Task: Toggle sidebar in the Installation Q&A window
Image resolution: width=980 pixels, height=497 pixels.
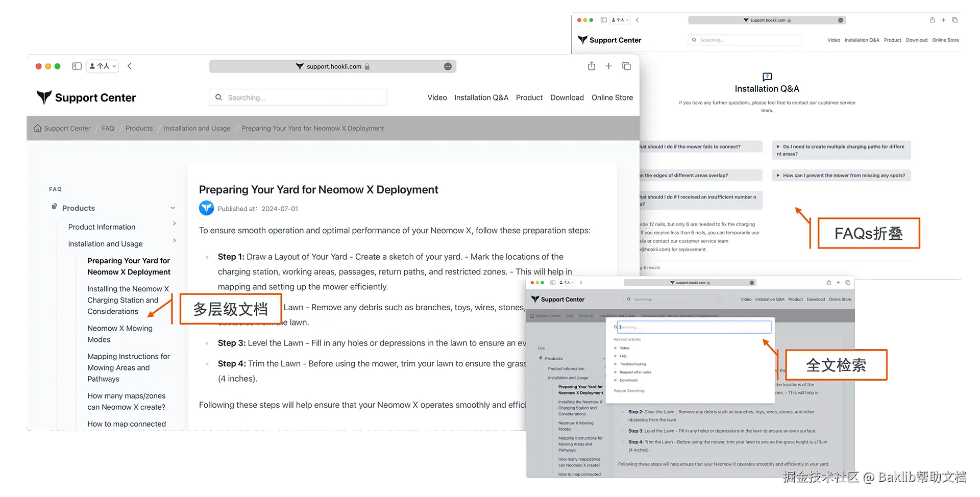Action: pos(603,20)
